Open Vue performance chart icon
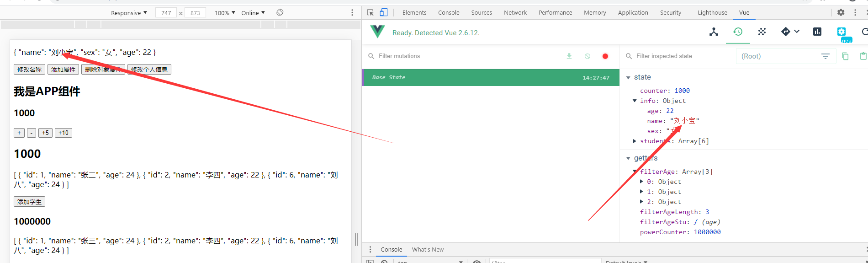Screen dimensions: 868x263 coord(817,32)
